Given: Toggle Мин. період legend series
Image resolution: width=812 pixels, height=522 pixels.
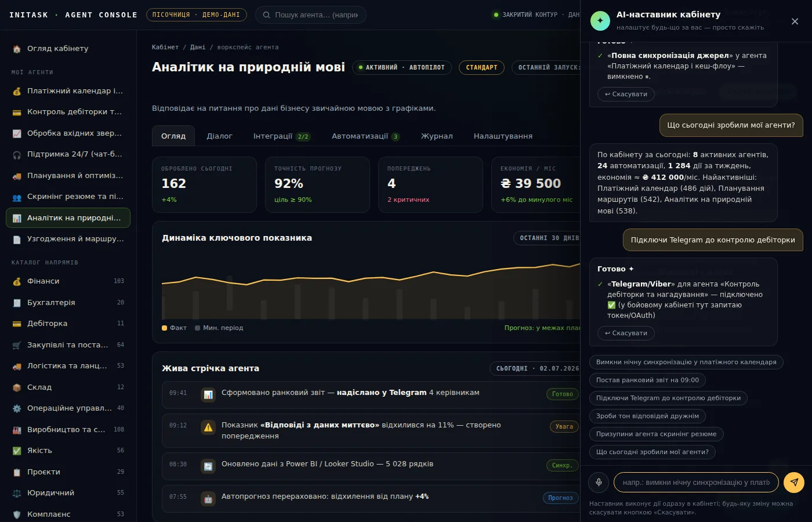Looking at the screenshot, I should pos(219,328).
